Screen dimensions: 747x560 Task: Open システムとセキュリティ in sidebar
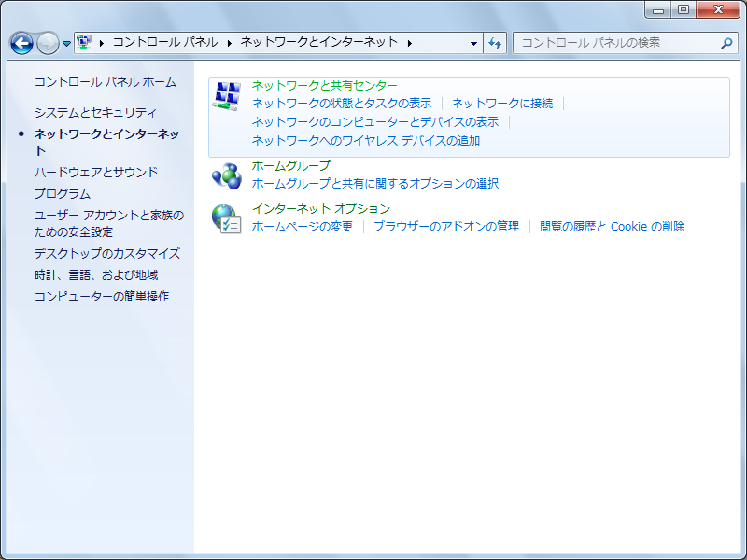[x=95, y=113]
